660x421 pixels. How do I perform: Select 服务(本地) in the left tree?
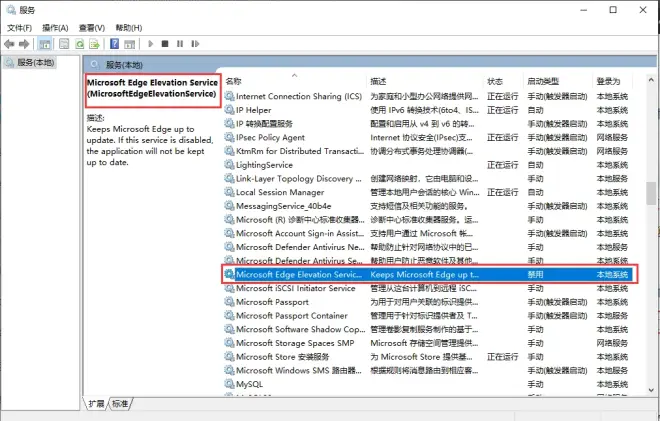click(x=29, y=63)
